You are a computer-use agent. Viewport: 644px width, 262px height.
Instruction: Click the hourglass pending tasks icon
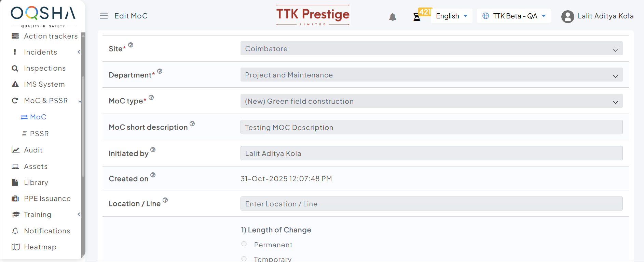point(417,17)
